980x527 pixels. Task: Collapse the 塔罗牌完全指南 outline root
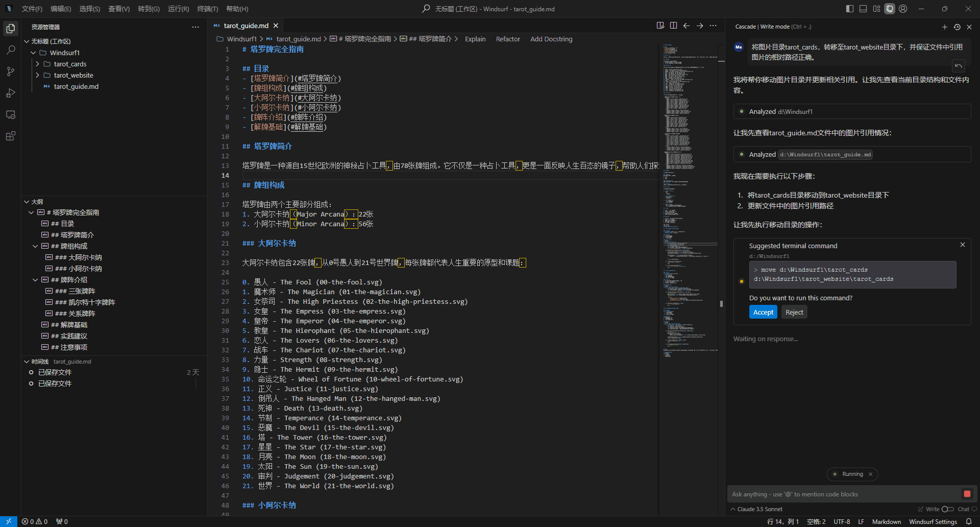click(x=31, y=212)
